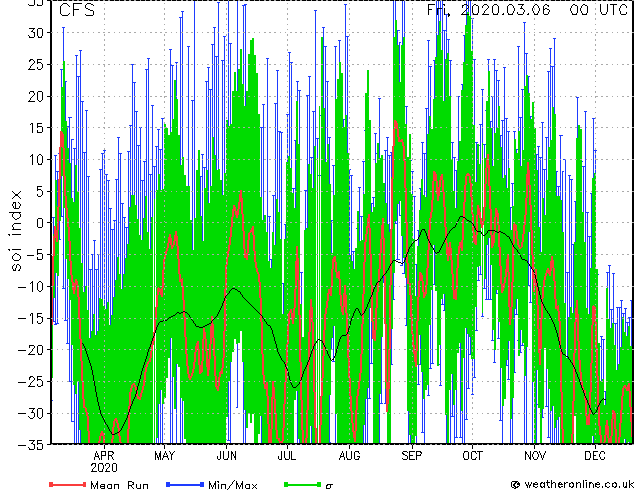Click the y-axis value 15
634x490 pixels.
(36, 128)
